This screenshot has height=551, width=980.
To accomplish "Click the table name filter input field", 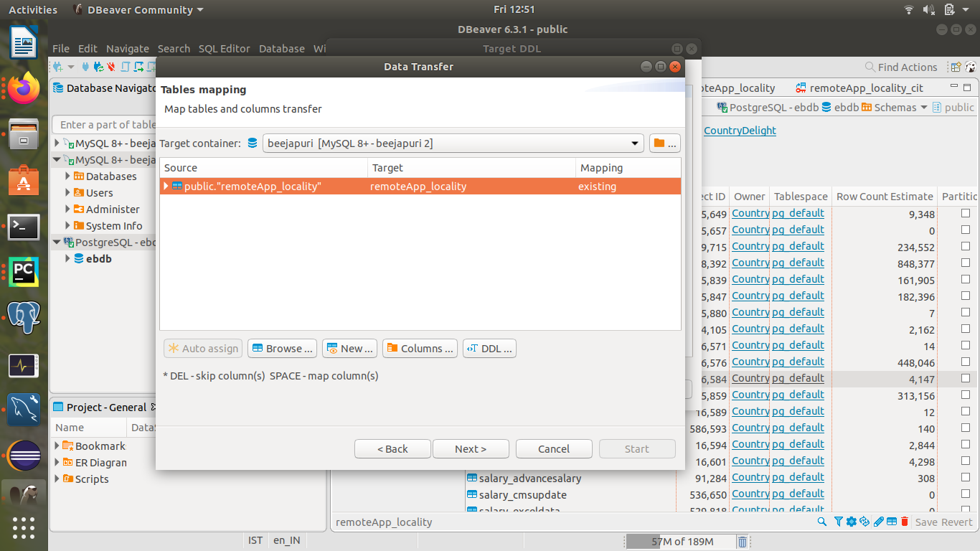I will coord(105,124).
